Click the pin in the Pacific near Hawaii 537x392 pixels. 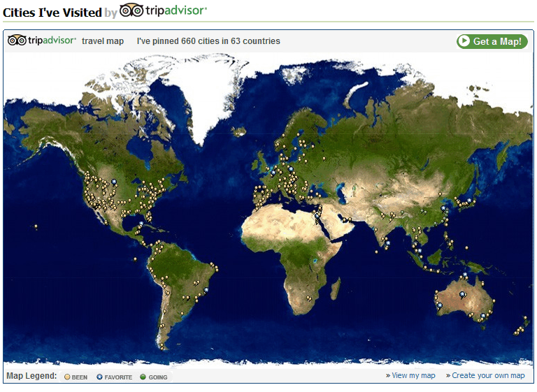36,226
